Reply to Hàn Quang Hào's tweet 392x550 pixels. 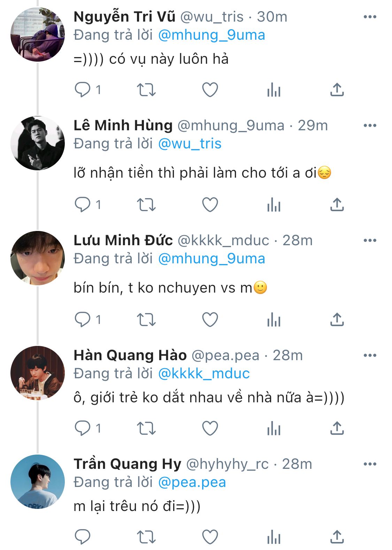[83, 428]
